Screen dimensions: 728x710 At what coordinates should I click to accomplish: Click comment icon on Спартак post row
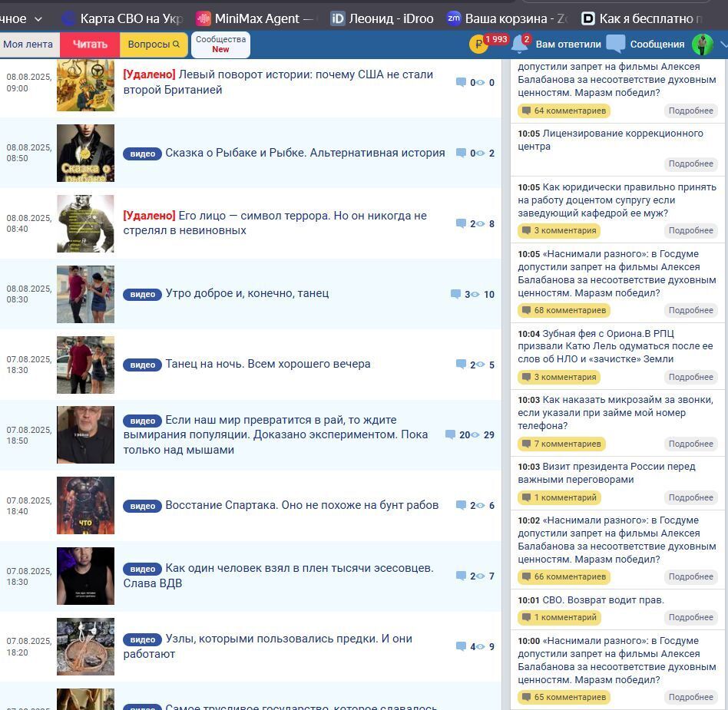461,505
